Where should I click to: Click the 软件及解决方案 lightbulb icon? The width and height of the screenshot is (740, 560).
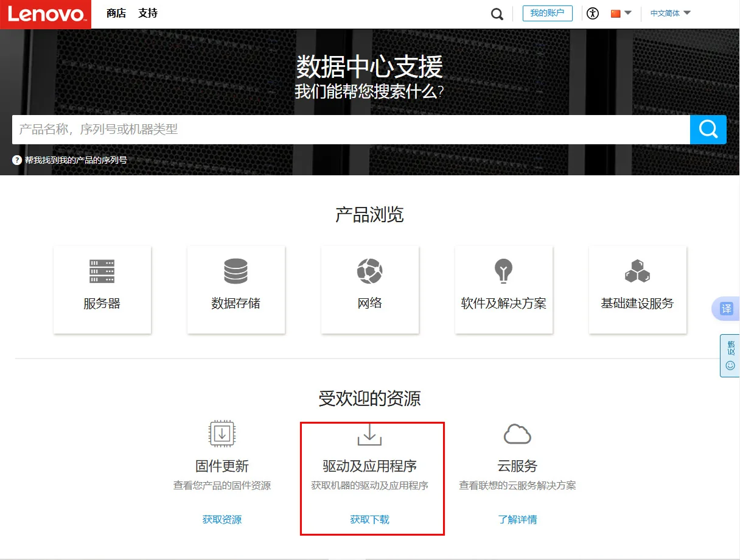tap(503, 271)
